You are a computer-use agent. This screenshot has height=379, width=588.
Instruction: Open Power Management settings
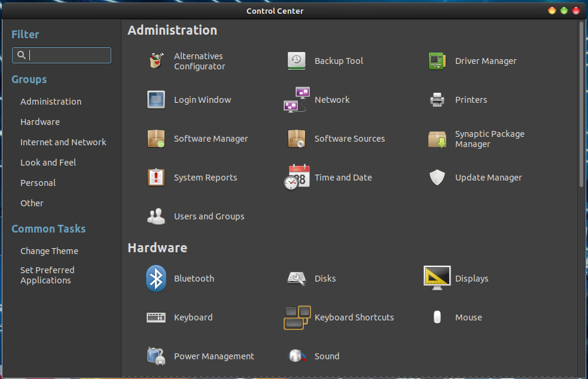point(214,356)
